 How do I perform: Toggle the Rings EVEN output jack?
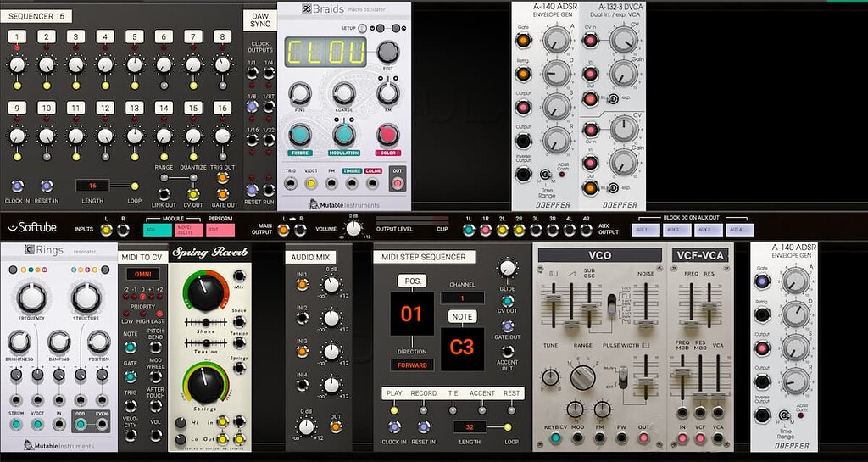click(x=102, y=425)
